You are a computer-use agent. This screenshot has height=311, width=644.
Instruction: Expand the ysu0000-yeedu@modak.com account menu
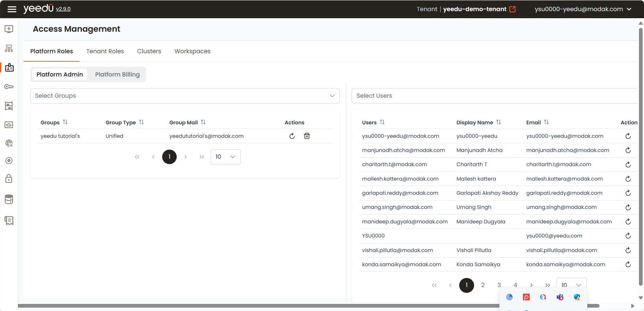click(x=583, y=9)
